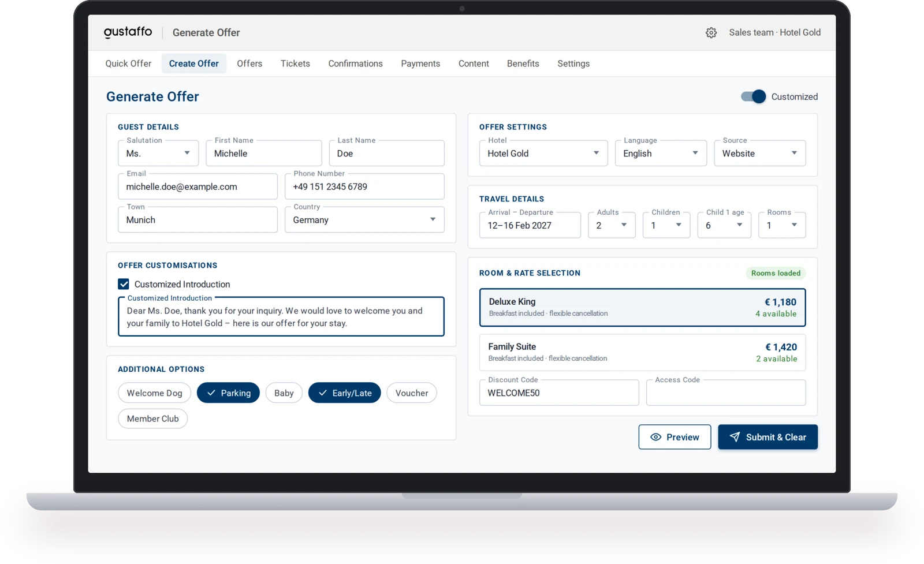Expand the Hotel dropdown

click(543, 154)
